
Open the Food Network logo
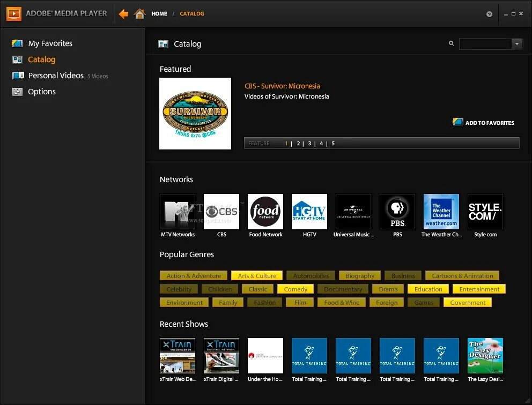click(265, 212)
